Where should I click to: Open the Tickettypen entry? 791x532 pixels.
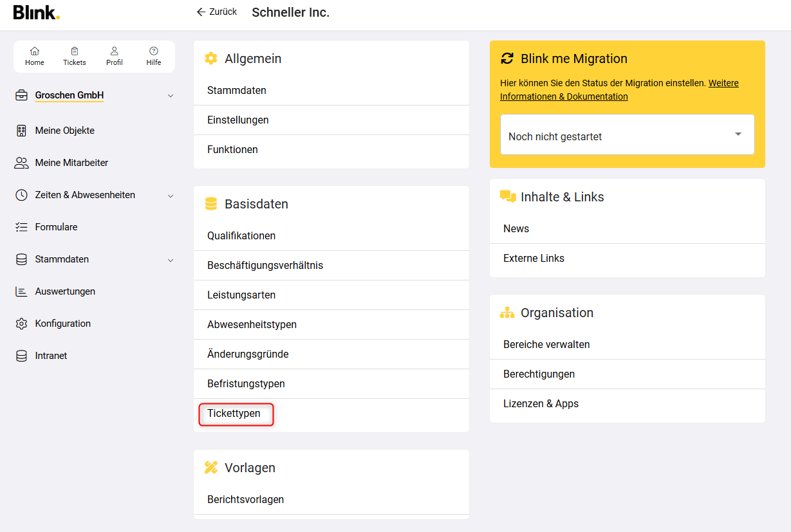(234, 414)
